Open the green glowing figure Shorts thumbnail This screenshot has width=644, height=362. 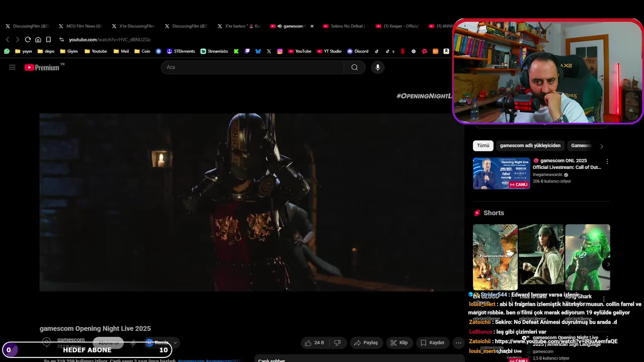point(588,257)
